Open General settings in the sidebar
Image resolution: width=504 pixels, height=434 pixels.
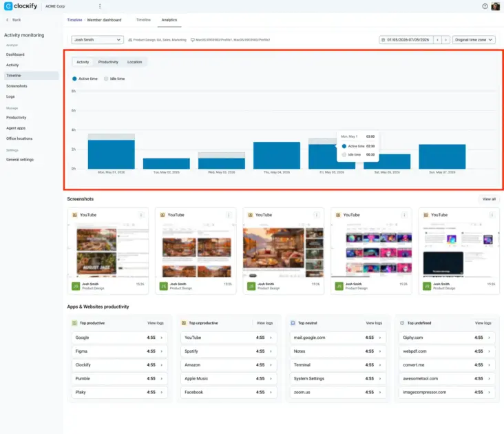pos(20,159)
